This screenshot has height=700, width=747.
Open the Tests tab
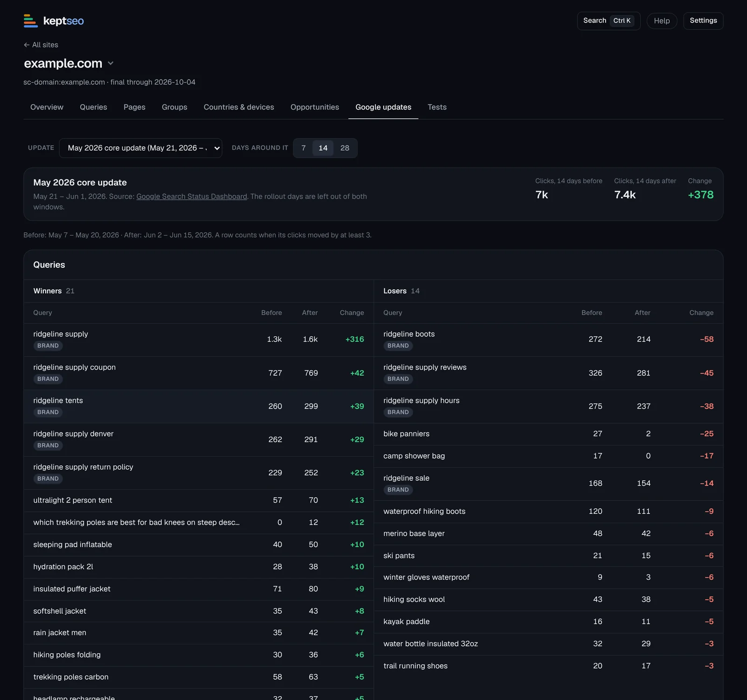click(x=437, y=107)
